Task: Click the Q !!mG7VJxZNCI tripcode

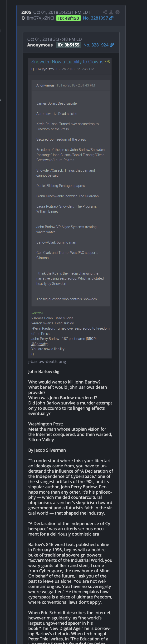Action: click(x=38, y=18)
